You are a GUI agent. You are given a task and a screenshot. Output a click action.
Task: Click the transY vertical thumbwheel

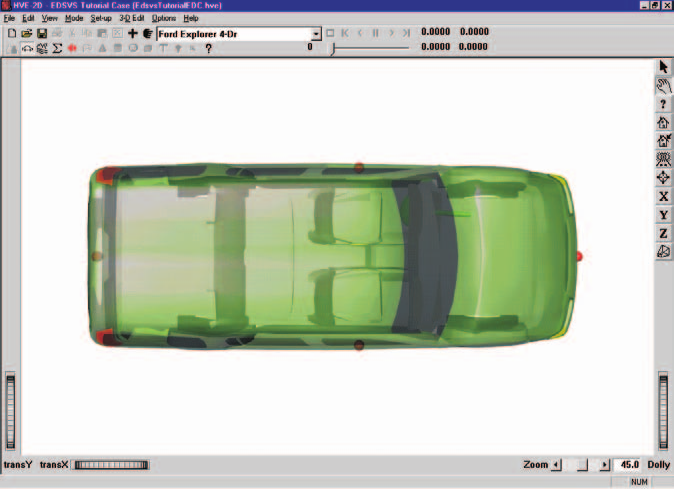pyautogui.click(x=10, y=412)
